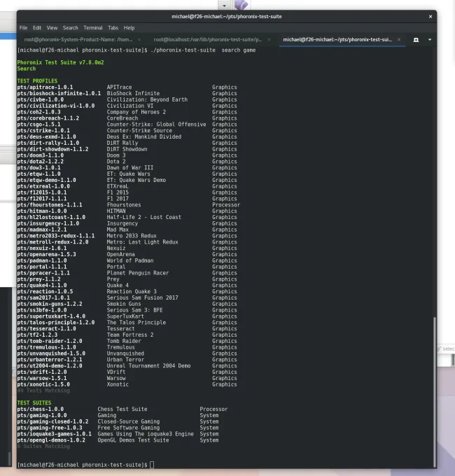Click 'pts/dota2-1.2.2' entry

pyautogui.click(x=41, y=162)
